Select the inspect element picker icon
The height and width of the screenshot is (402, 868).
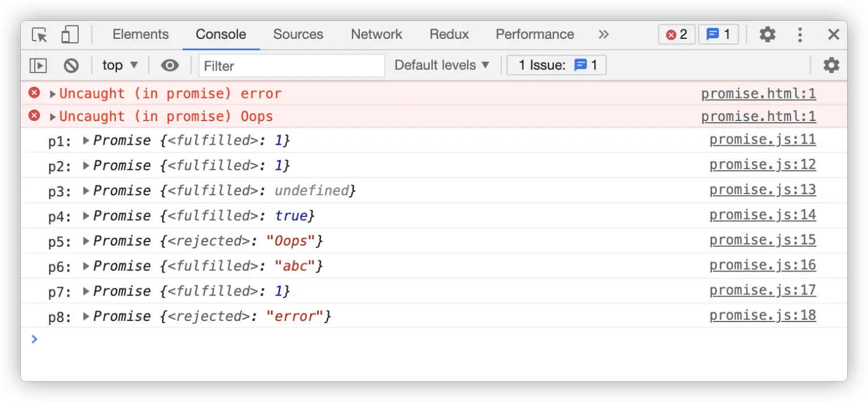pyautogui.click(x=39, y=35)
